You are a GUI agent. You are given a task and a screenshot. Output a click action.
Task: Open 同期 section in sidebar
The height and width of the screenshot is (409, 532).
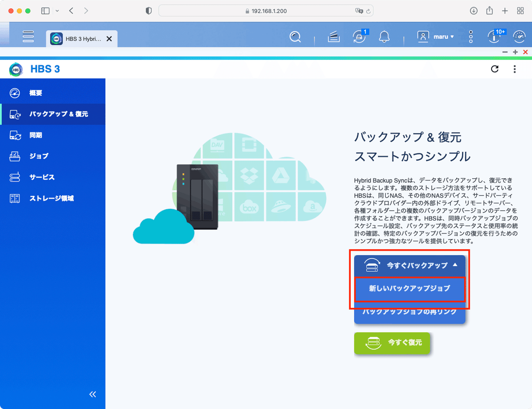tap(53, 135)
